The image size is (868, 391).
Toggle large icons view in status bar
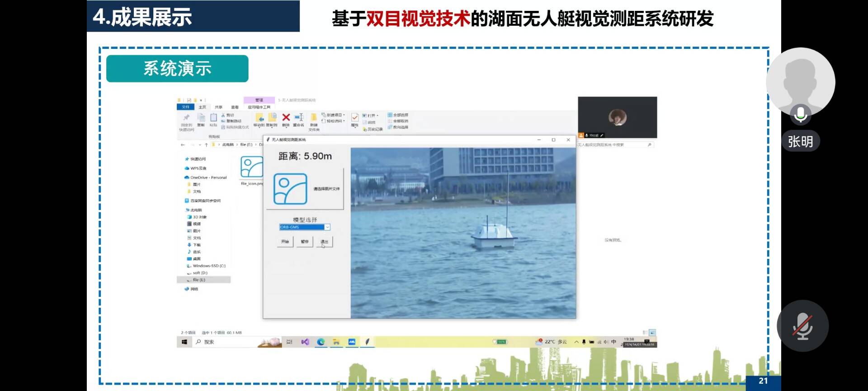[x=652, y=333]
